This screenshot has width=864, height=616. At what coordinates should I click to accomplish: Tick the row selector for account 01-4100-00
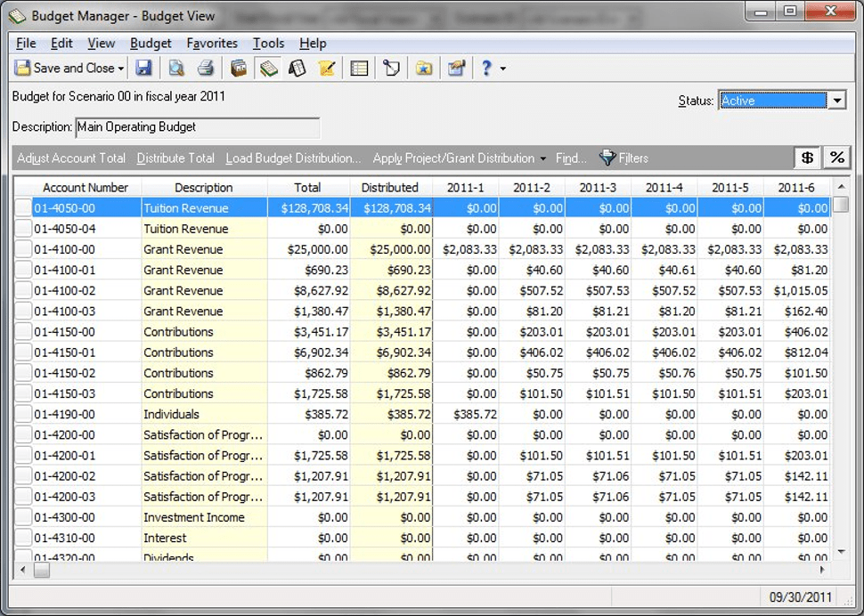coord(24,250)
